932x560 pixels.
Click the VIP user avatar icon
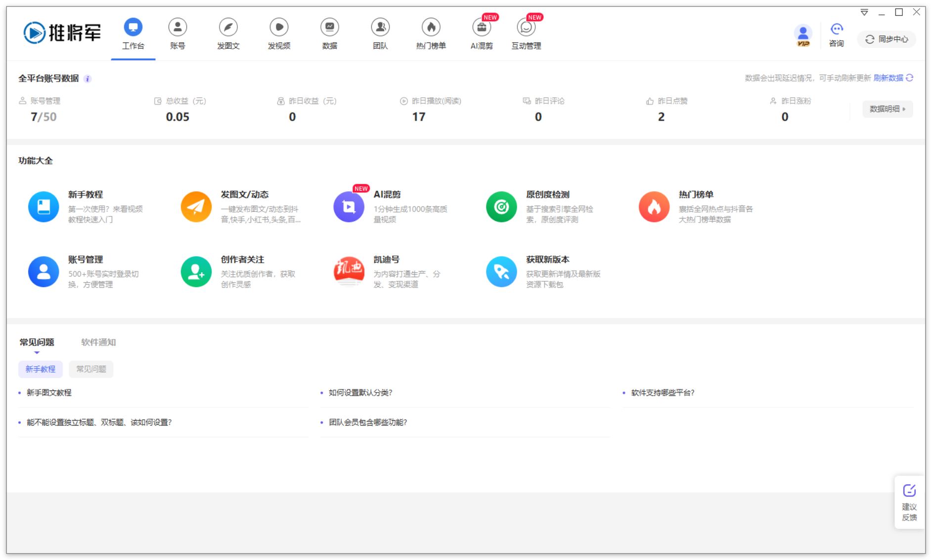pyautogui.click(x=803, y=36)
